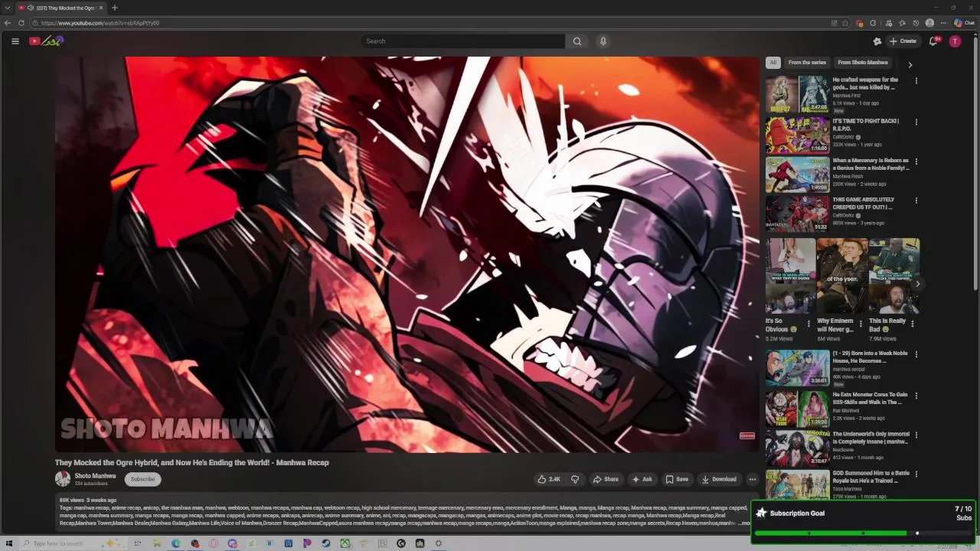This screenshot has width=980, height=551.
Task: Open options for "GOD Summoned Him" video
Action: (916, 474)
